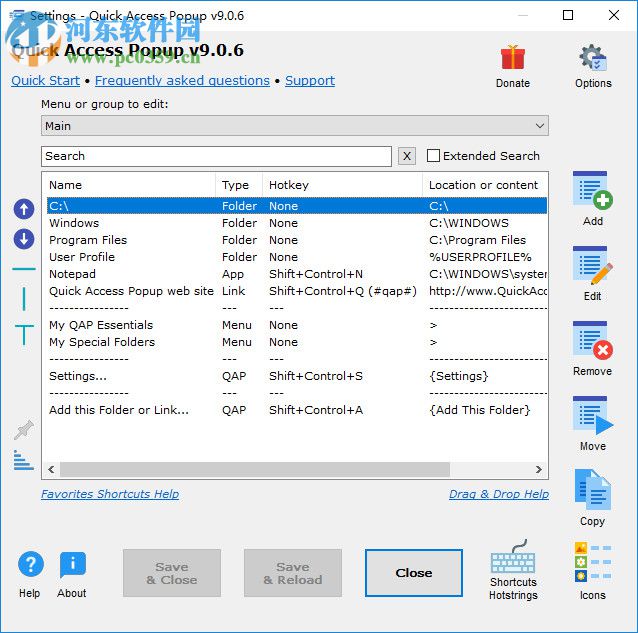Select My QAP Essentials menu row

click(x=297, y=325)
